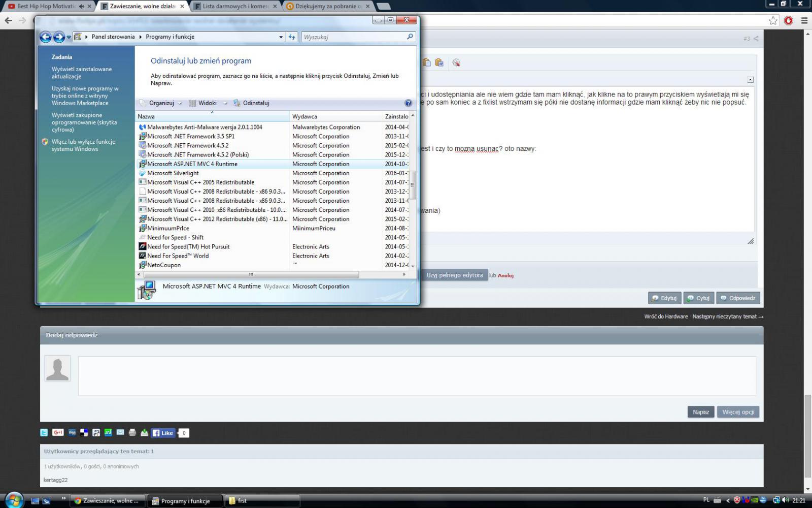Click the Cytuj button
The image size is (812, 508).
[x=698, y=298]
